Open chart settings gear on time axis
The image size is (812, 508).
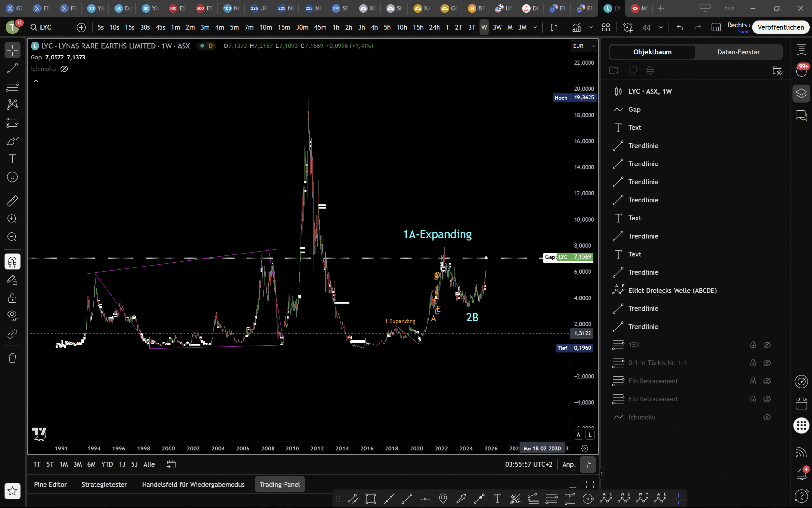pyautogui.click(x=584, y=448)
